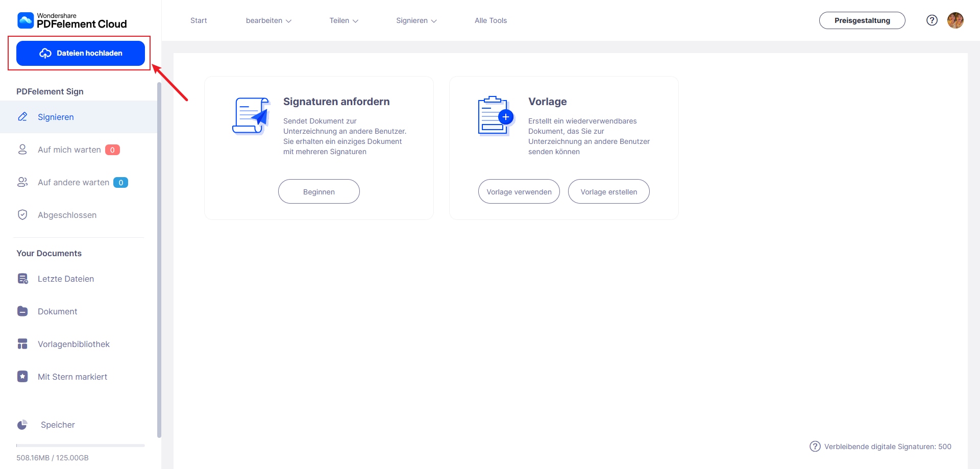Click the Signaturen anfordern heading

pyautogui.click(x=336, y=102)
